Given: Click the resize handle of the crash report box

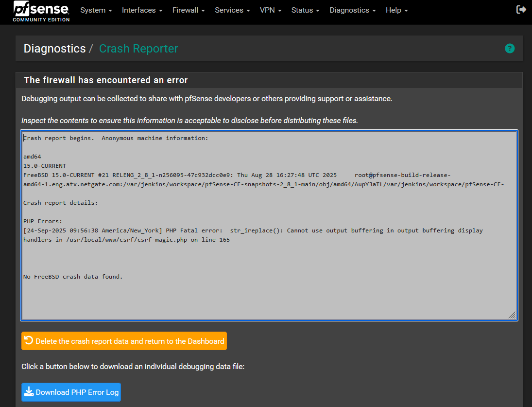Looking at the screenshot, I should coord(512,315).
